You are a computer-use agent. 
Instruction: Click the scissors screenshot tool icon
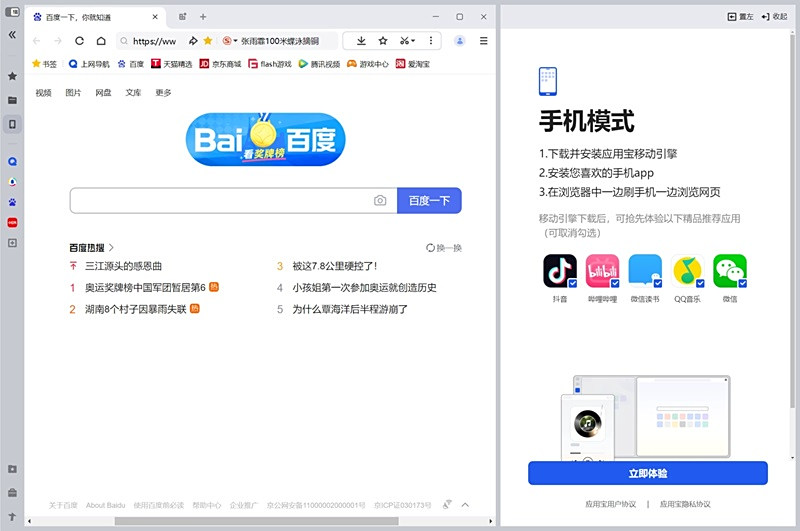coord(403,41)
